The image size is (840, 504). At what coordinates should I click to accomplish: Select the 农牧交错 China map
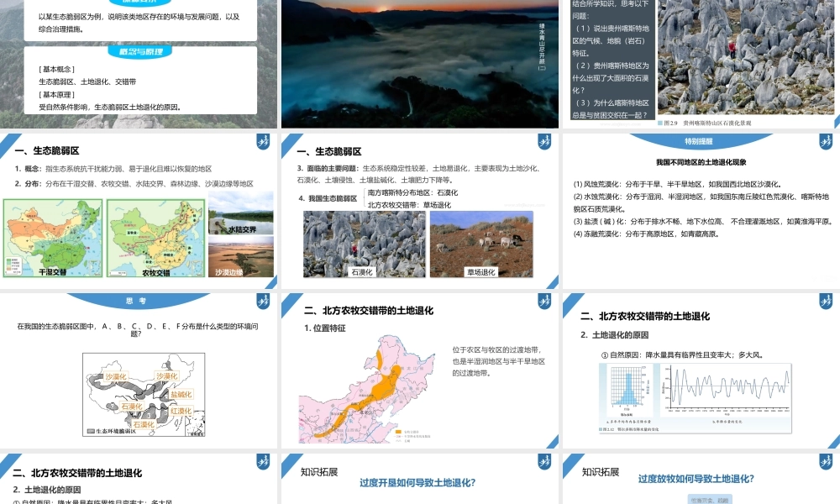[155, 239]
